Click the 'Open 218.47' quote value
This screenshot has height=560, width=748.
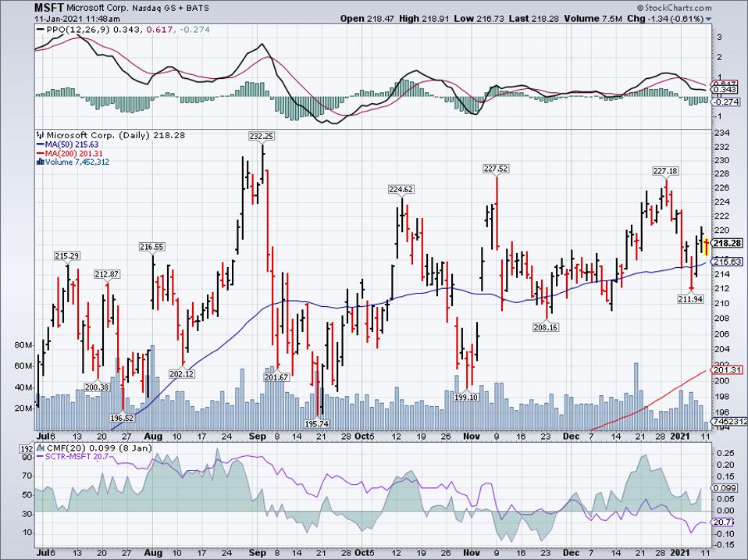(365, 19)
